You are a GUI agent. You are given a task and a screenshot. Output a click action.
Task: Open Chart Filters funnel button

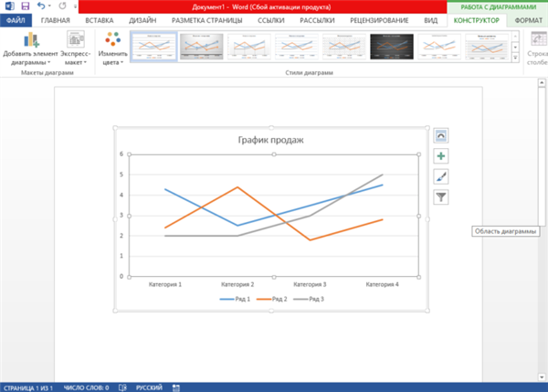click(x=441, y=196)
